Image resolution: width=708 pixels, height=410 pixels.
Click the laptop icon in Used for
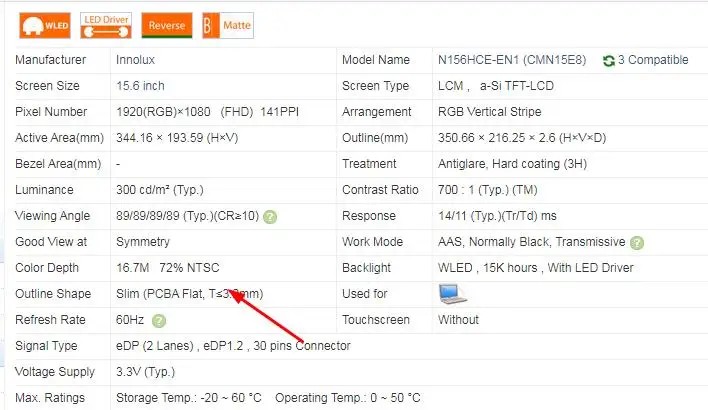click(x=452, y=294)
